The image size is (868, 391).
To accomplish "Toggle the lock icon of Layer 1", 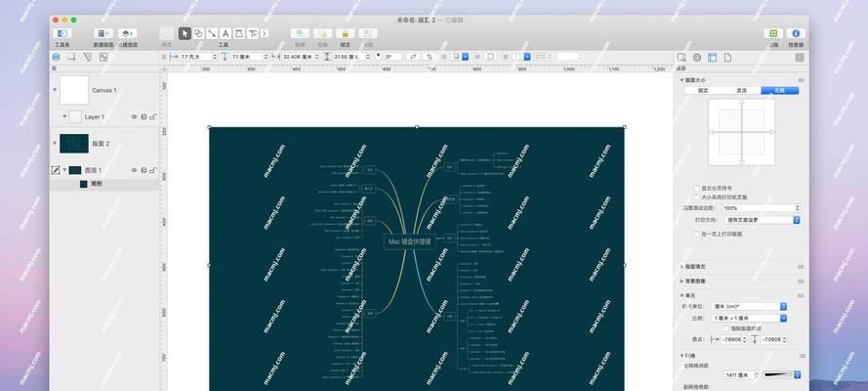I will click(152, 117).
